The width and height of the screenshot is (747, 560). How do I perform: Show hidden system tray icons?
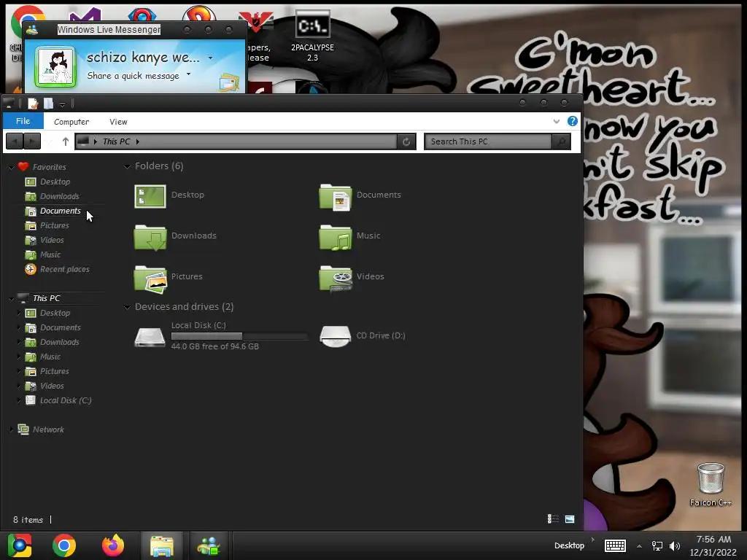[x=639, y=546]
